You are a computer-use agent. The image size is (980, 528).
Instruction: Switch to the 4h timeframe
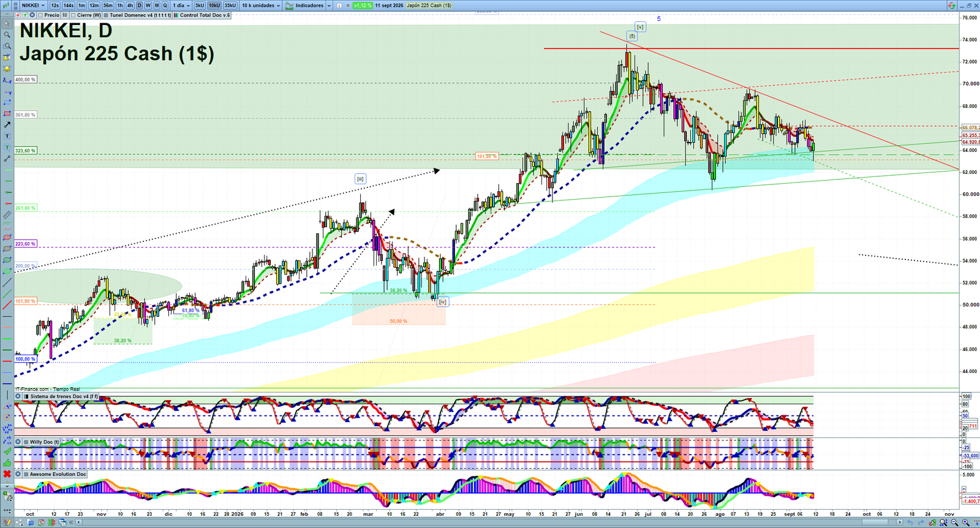[130, 6]
